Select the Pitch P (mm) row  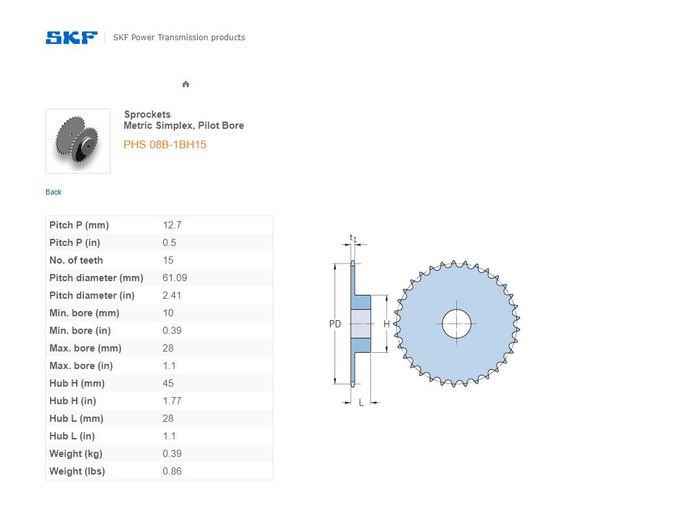click(x=158, y=225)
